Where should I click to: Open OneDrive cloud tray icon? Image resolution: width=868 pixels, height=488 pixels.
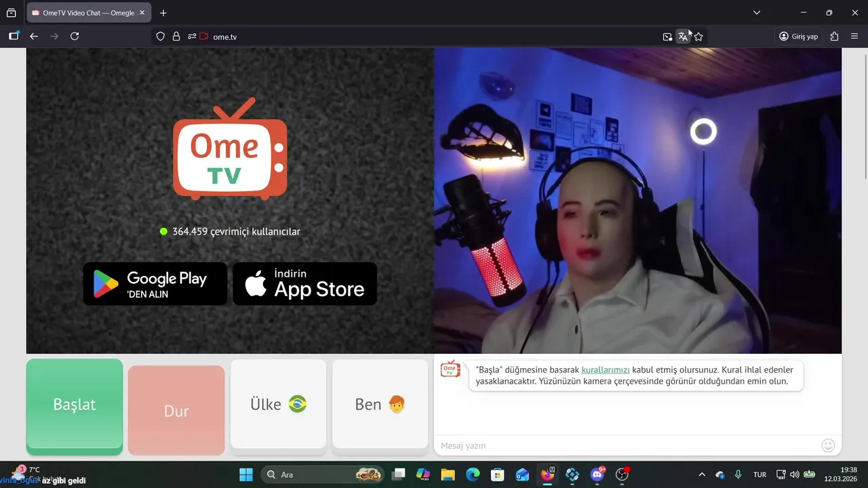point(720,474)
